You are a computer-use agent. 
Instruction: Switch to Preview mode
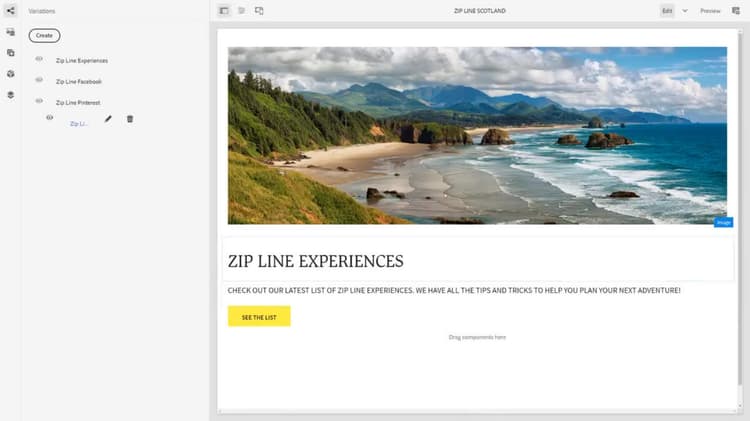coord(710,11)
